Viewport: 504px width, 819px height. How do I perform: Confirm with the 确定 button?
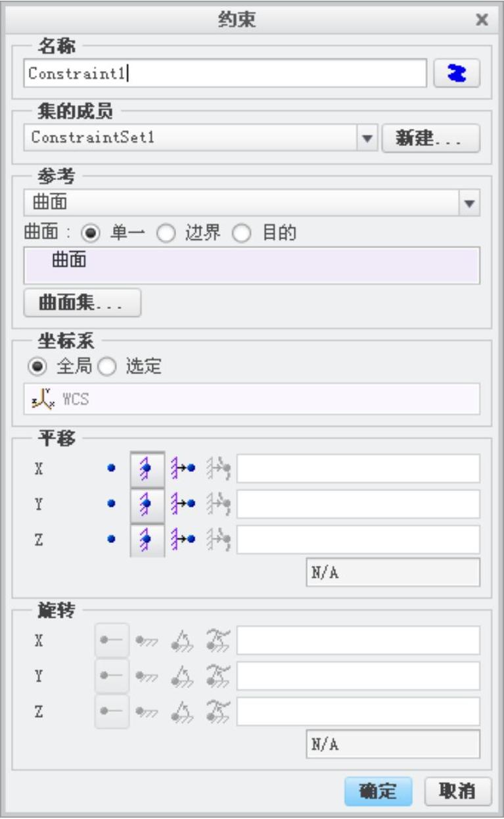coord(378,792)
